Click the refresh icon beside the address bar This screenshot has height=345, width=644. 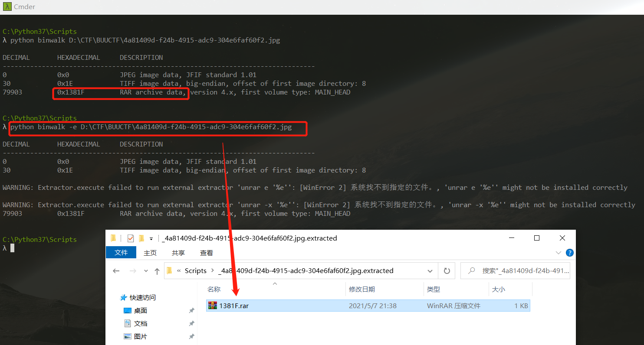tap(447, 270)
